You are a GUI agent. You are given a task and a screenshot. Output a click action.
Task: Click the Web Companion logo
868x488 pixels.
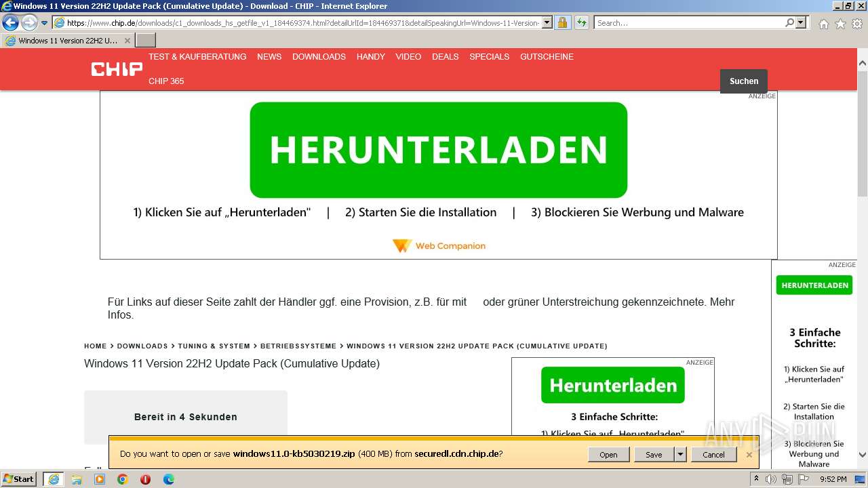coord(439,246)
